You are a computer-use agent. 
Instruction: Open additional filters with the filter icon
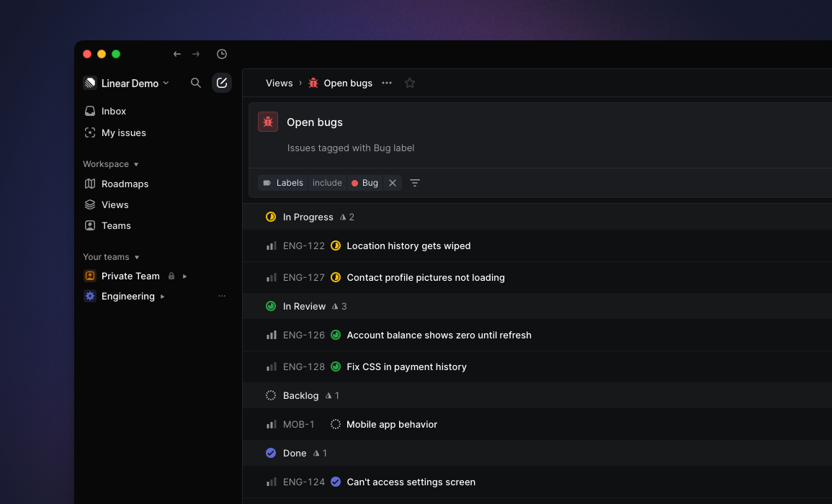[x=415, y=183]
